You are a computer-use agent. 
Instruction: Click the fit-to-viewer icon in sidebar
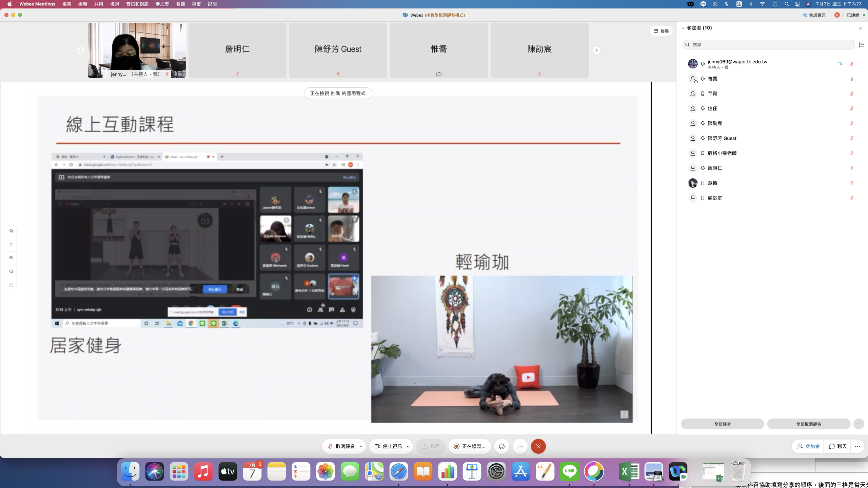pos(11,285)
